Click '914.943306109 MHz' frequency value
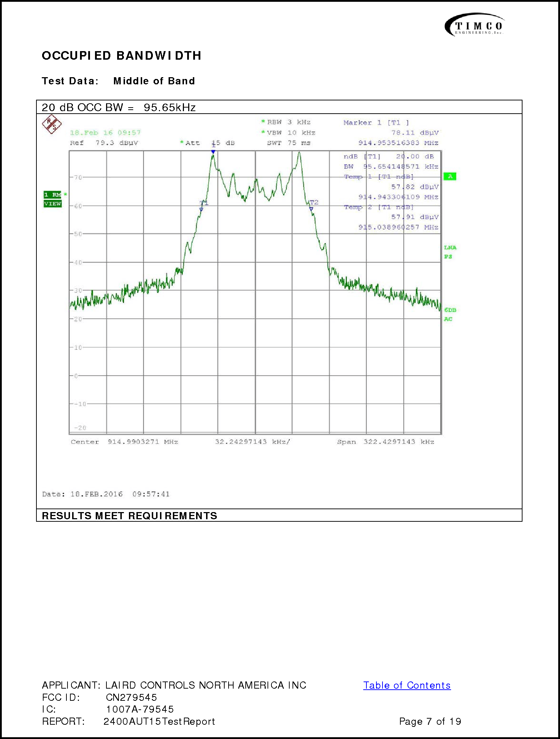Screen dimensions: 560x739 pyautogui.click(x=398, y=197)
